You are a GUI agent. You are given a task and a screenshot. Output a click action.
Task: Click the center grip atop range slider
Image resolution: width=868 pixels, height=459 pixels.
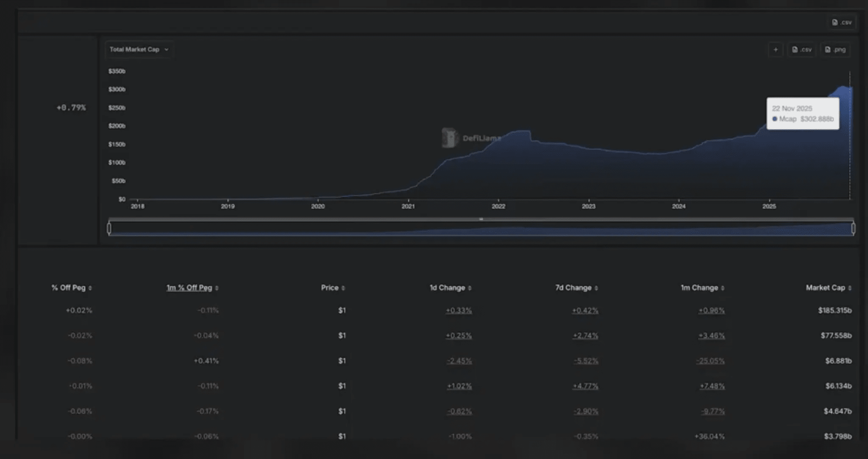tap(481, 219)
